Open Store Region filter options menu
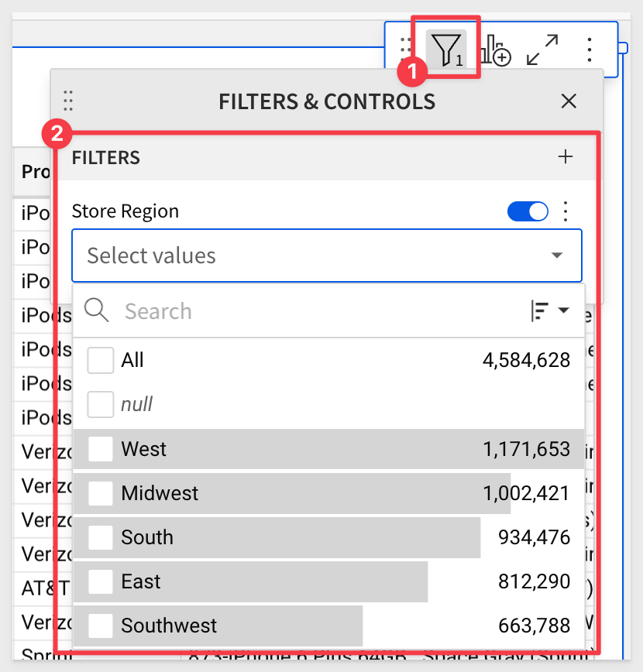 tap(566, 211)
